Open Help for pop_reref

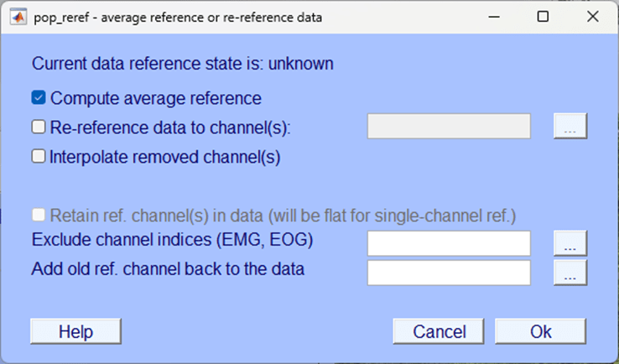75,331
